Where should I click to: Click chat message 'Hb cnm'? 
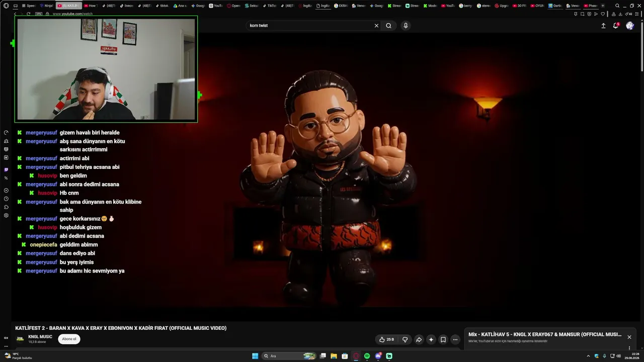[69, 193]
